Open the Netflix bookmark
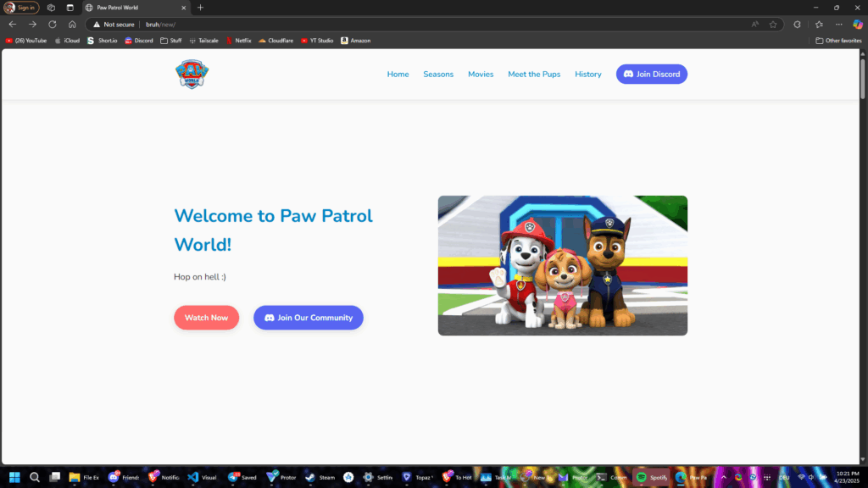This screenshot has height=488, width=868. 238,41
